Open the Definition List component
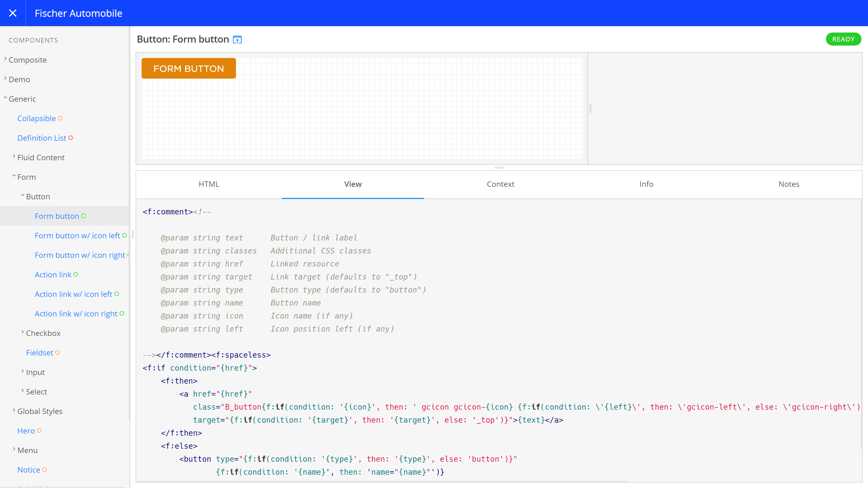Image resolution: width=868 pixels, height=488 pixels. pos(42,138)
